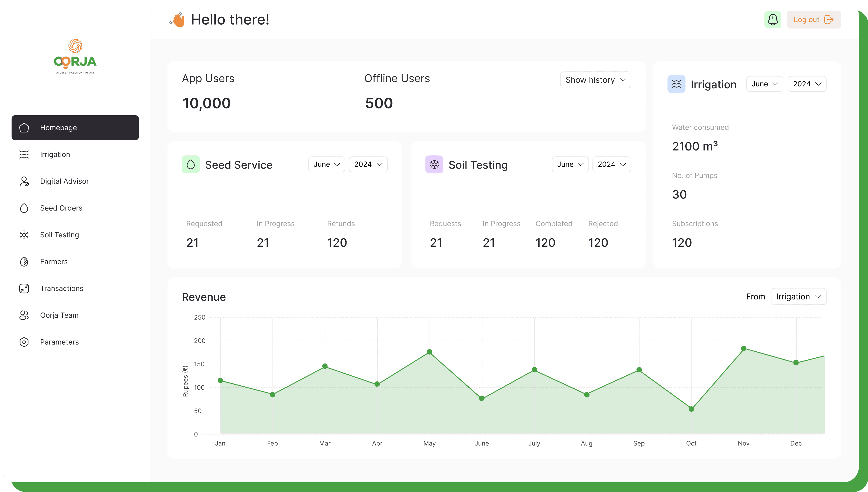Open Digital Advisor from the sidebar
The image size is (868, 492).
tap(64, 181)
